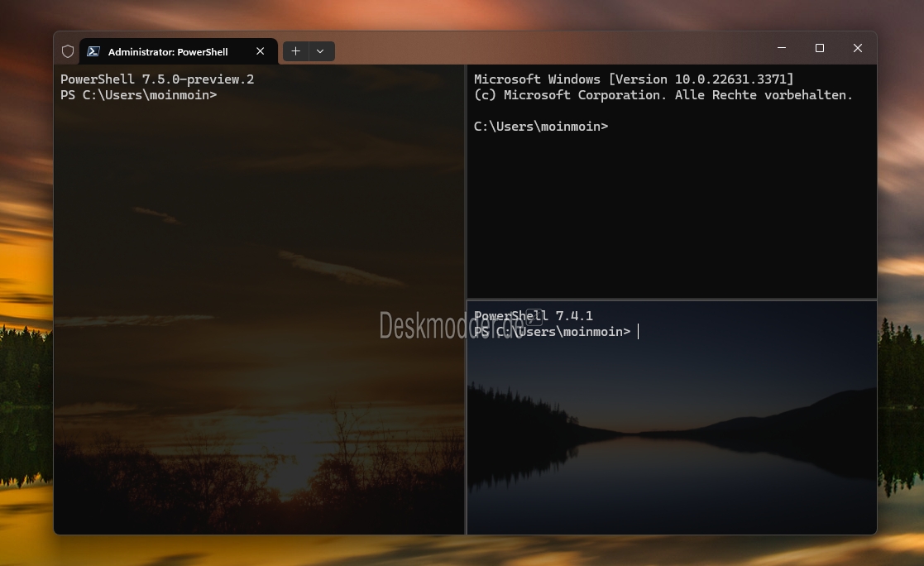Click "Microsoft Windows [Version 10.0.22631.3371]" text
924x566 pixels.
coord(634,79)
